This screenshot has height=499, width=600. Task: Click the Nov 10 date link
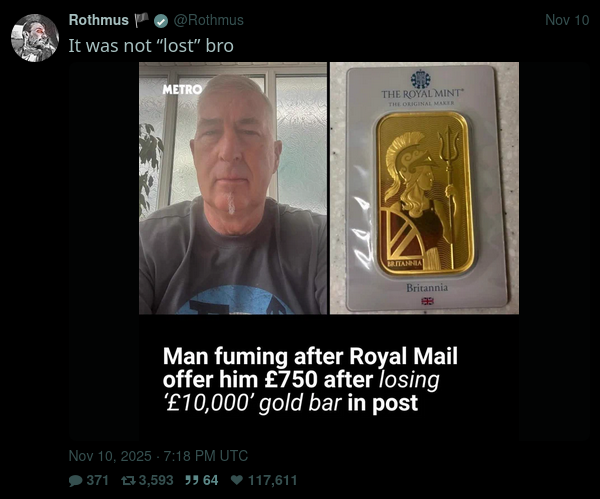(567, 20)
